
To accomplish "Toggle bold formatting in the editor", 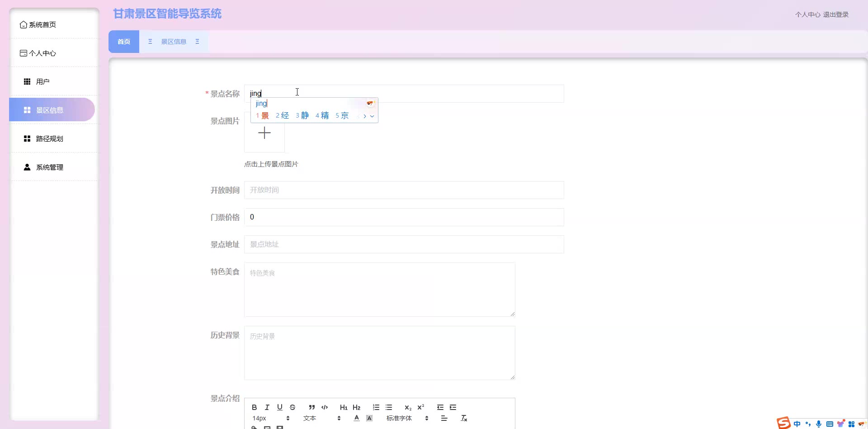I will (254, 407).
